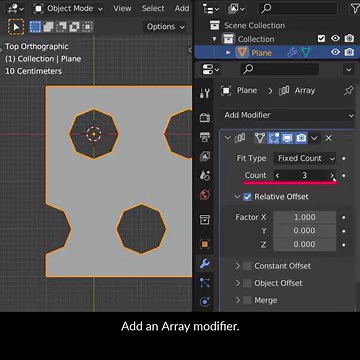Viewport: 360px width, 360px height.
Task: Choose the Intersect selection mode icon
Action: (x=87, y=27)
